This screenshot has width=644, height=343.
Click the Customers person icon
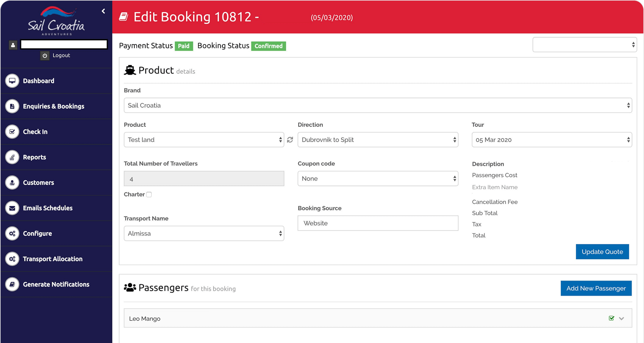click(12, 182)
